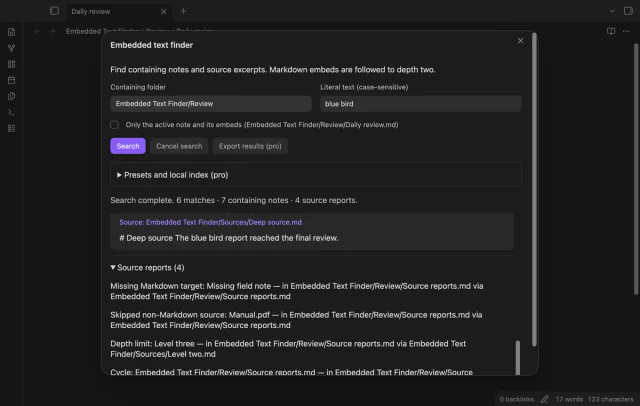Click the Deep source excerpt text
640x406 pixels.
pos(229,238)
